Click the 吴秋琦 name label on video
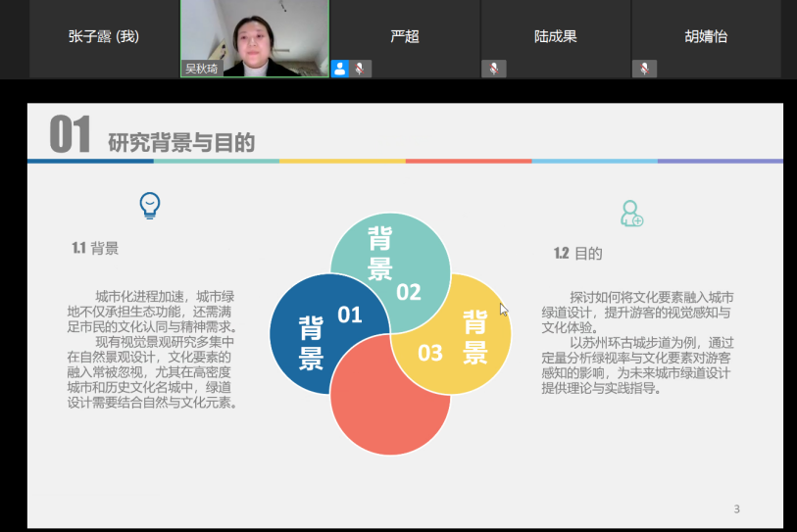 coord(202,69)
